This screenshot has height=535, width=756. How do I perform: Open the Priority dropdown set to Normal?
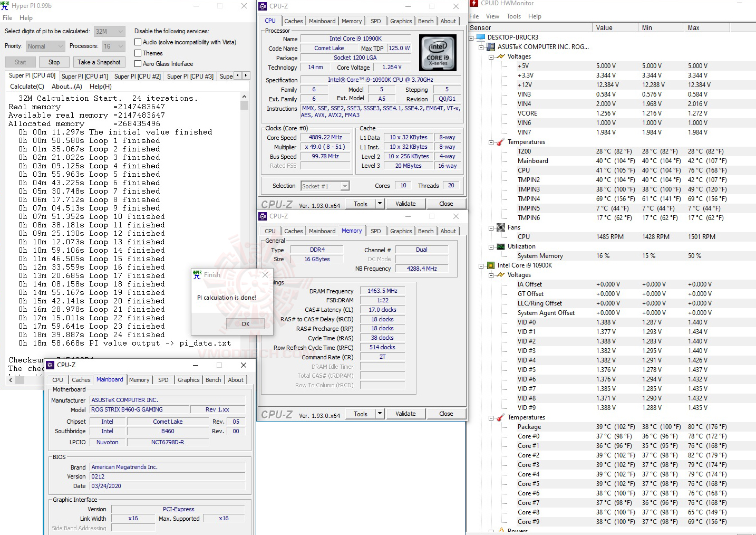coord(45,46)
